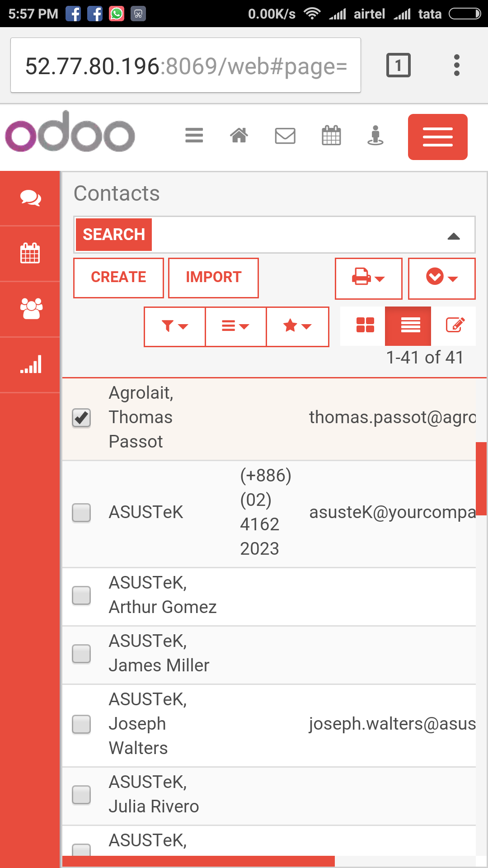Click the joseph.walters email cell
This screenshot has height=868, width=488.
[392, 724]
